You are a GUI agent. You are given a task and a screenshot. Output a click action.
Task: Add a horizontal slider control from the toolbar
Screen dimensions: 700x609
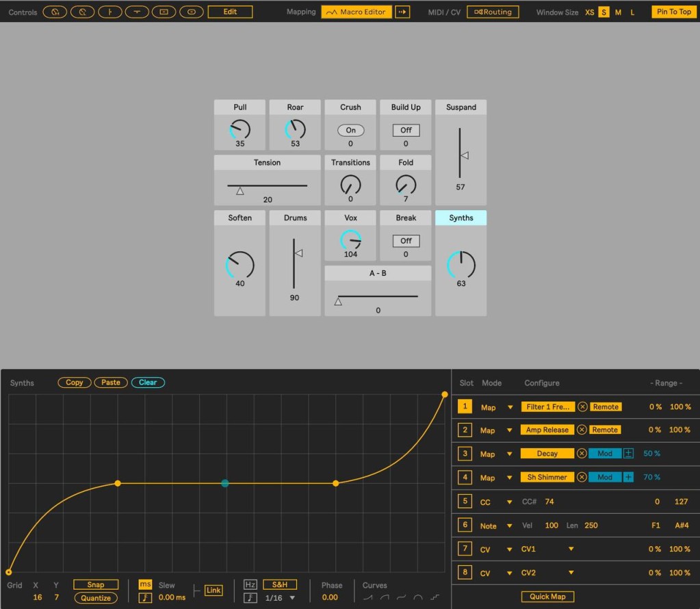click(x=137, y=12)
